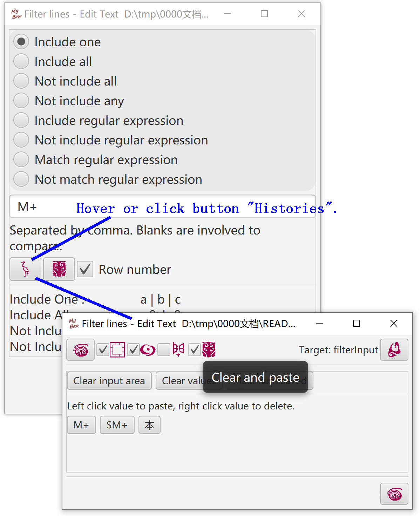
Task: Click the spiral button at popup's top-left
Action: pos(81,350)
